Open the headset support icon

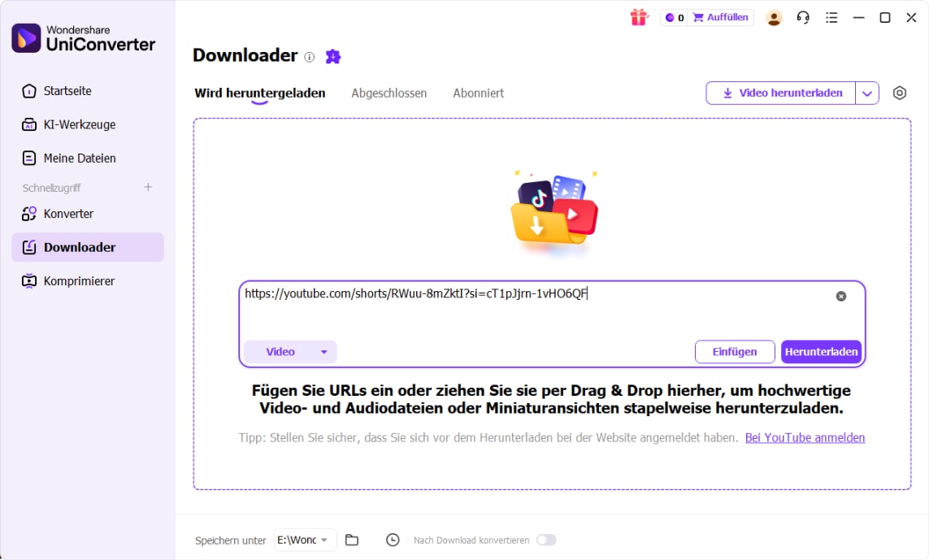[x=803, y=17]
